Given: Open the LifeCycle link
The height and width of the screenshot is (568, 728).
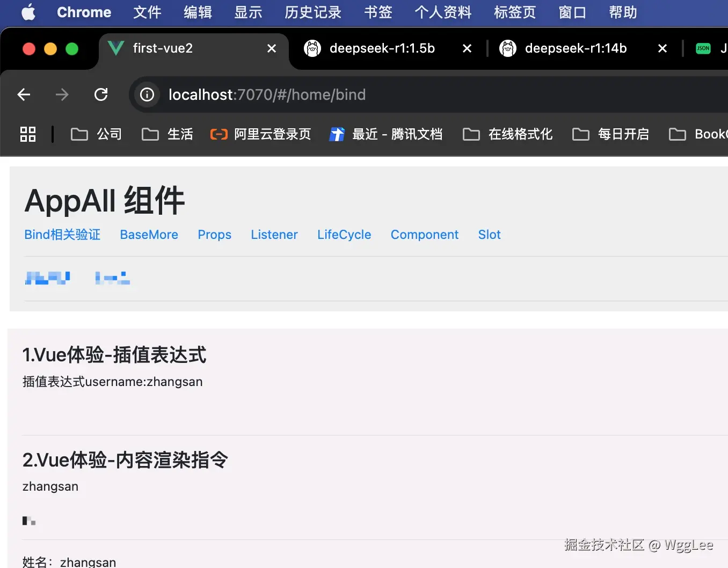Looking at the screenshot, I should pyautogui.click(x=344, y=235).
